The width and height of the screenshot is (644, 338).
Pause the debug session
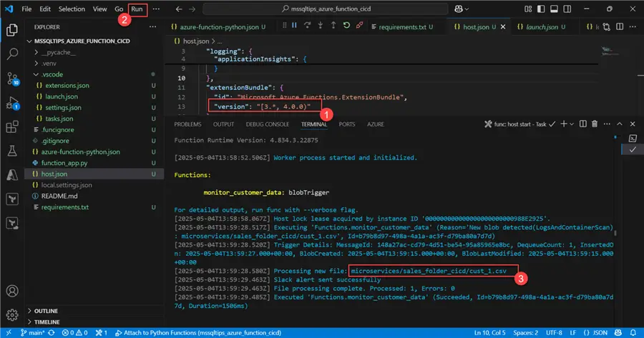click(x=295, y=26)
